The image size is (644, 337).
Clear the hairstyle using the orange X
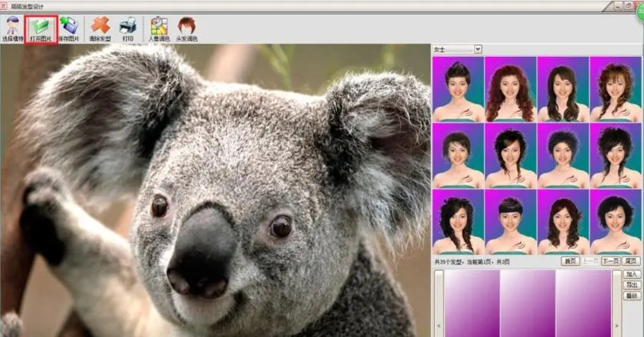tap(100, 29)
